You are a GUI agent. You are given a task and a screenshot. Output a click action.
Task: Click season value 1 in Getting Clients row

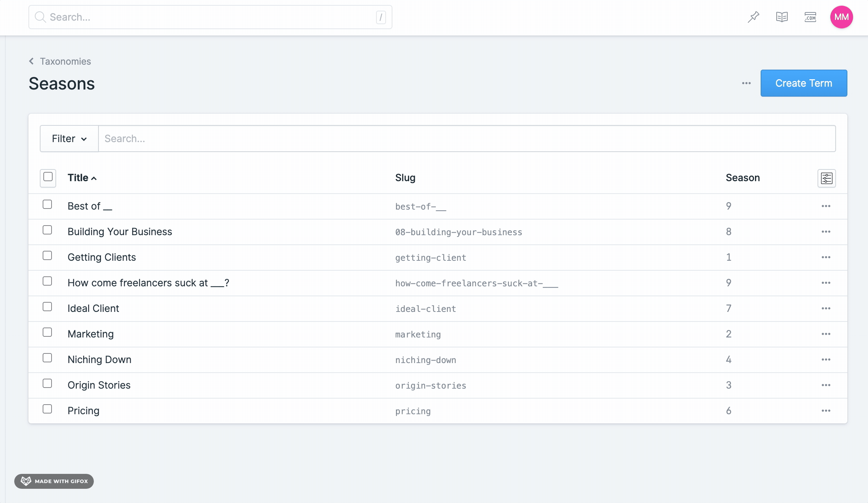click(728, 257)
